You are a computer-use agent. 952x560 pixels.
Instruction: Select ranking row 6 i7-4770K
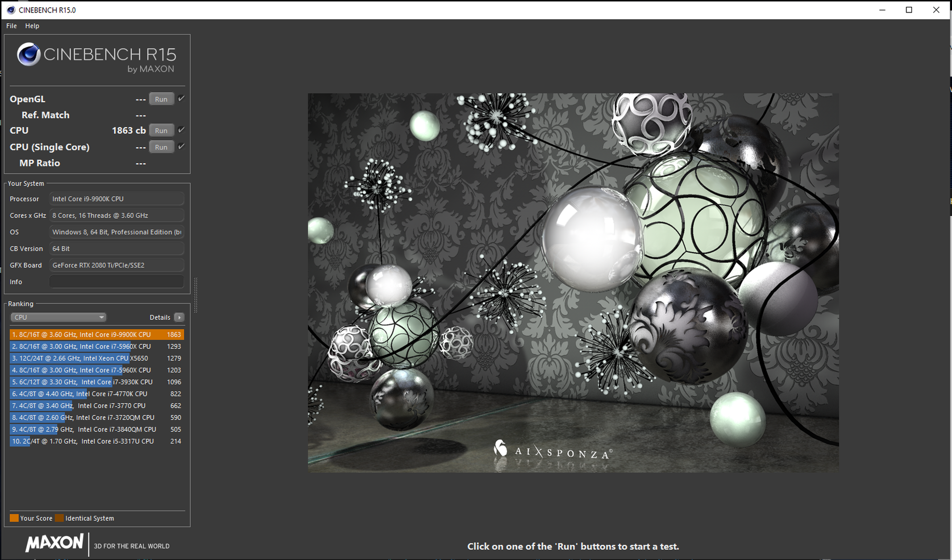tap(97, 394)
